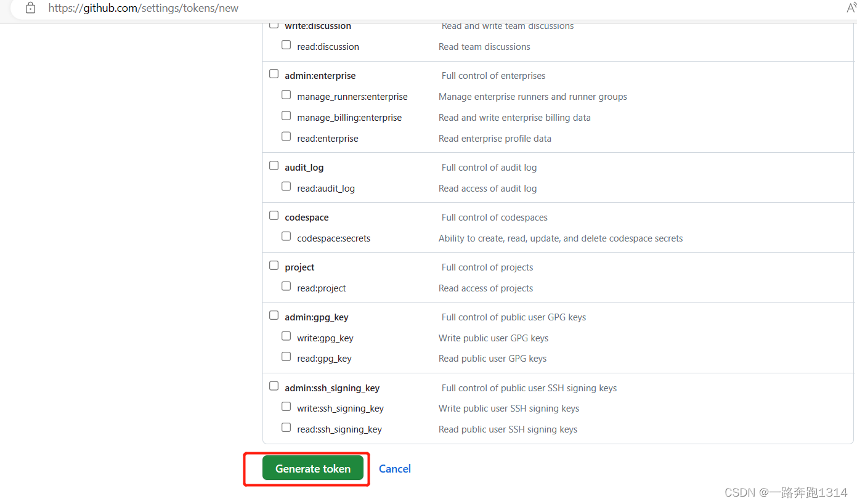
Task: Enable admin:enterprise full control
Action: click(274, 73)
